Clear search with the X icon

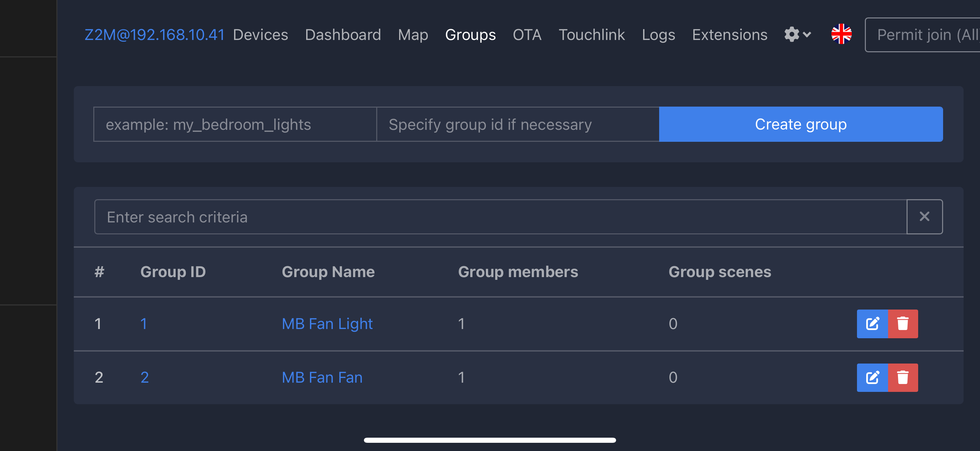[924, 217]
